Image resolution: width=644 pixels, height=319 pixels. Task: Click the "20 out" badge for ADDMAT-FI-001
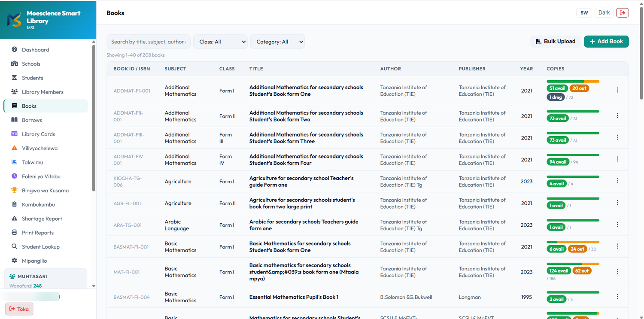[579, 88]
